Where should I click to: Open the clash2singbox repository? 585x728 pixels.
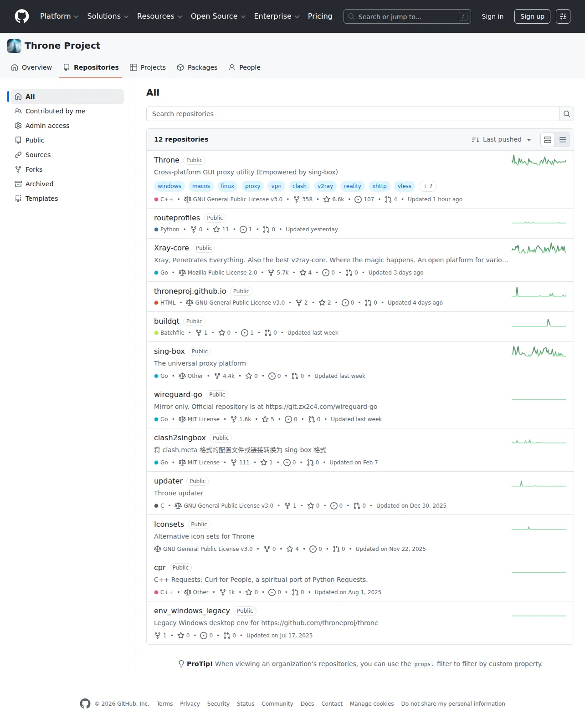(180, 438)
